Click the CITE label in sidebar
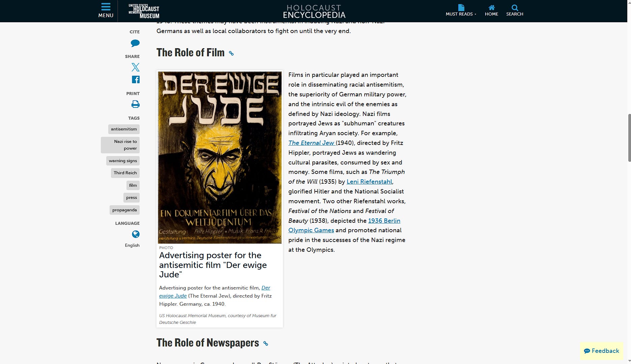The width and height of the screenshot is (631, 364). tap(135, 32)
